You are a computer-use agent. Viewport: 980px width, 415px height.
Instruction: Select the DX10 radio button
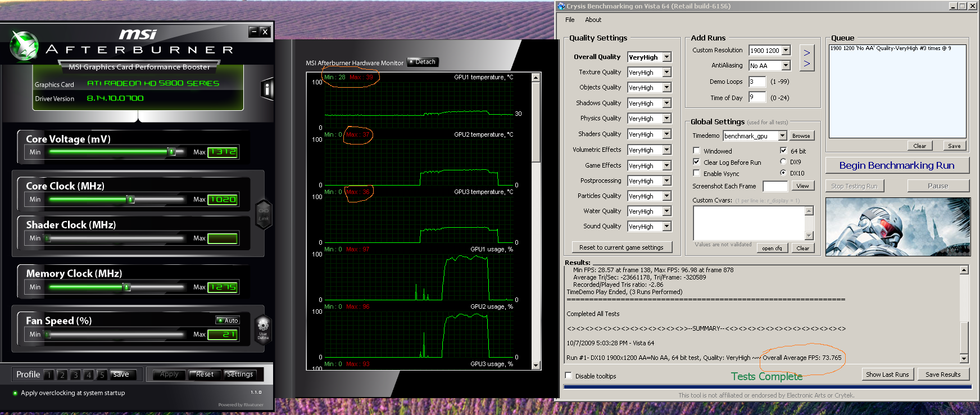pos(783,173)
